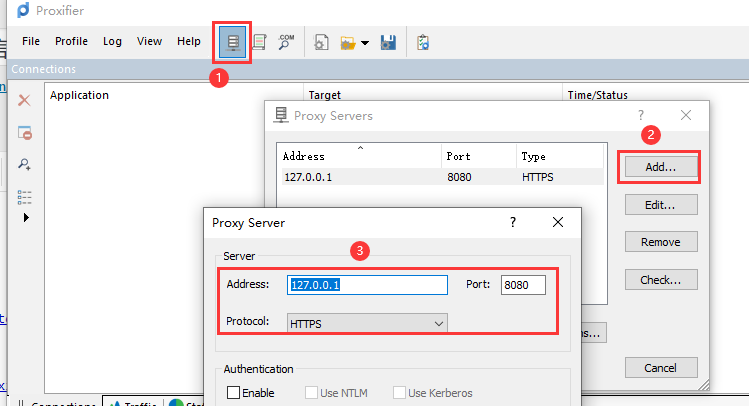Click the Proxifier logo in title bar
Image resolution: width=749 pixels, height=406 pixels.
pyautogui.click(x=23, y=10)
